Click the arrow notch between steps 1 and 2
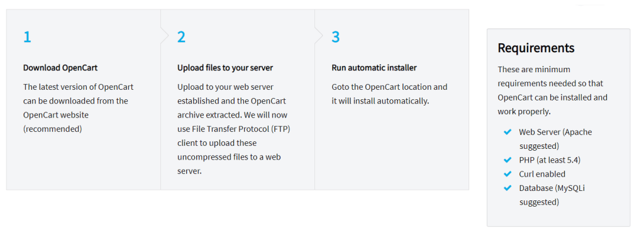This screenshot has height=250, width=644. point(164,36)
